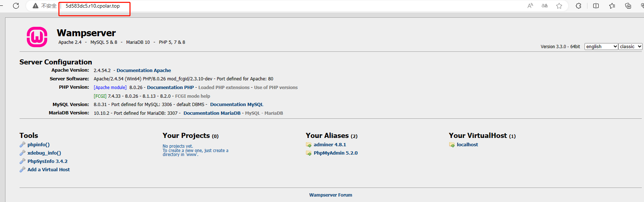This screenshot has height=202, width=644.
Task: Click the wrench icon beside Add a Virtual Host
Action: [x=22, y=169]
